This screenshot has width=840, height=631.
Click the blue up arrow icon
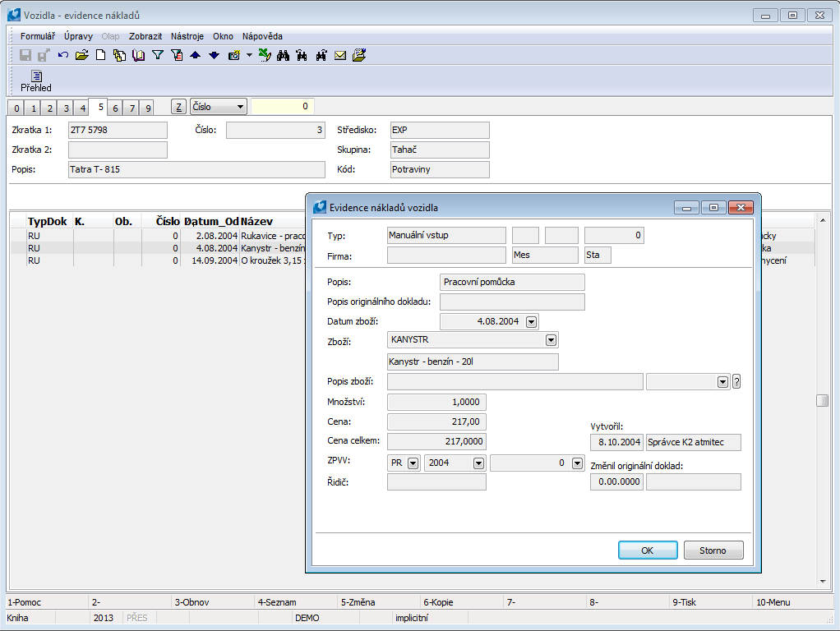[195, 56]
